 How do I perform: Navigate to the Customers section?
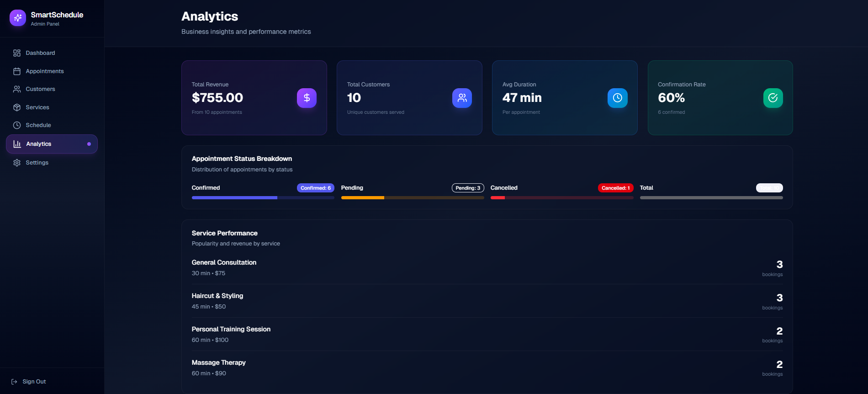pos(40,89)
